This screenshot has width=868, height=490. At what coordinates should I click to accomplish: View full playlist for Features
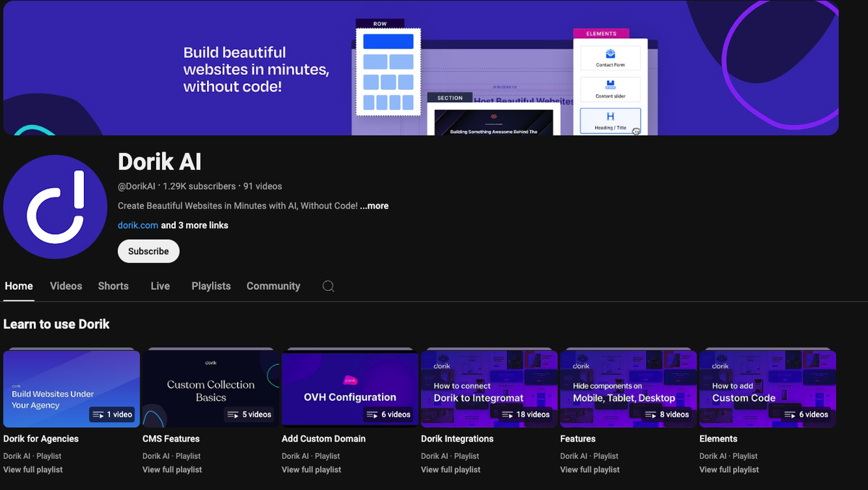tap(590, 470)
